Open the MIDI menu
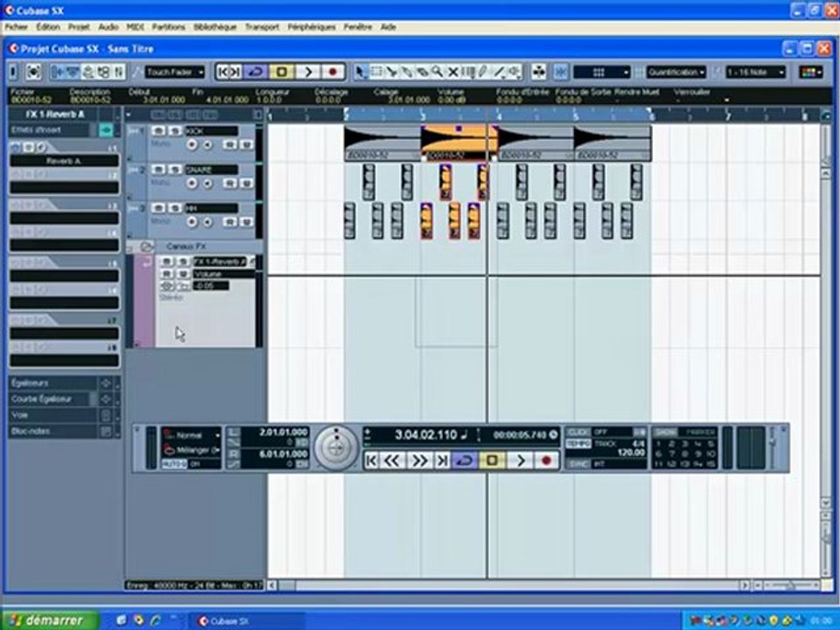Image resolution: width=840 pixels, height=630 pixels. click(135, 27)
